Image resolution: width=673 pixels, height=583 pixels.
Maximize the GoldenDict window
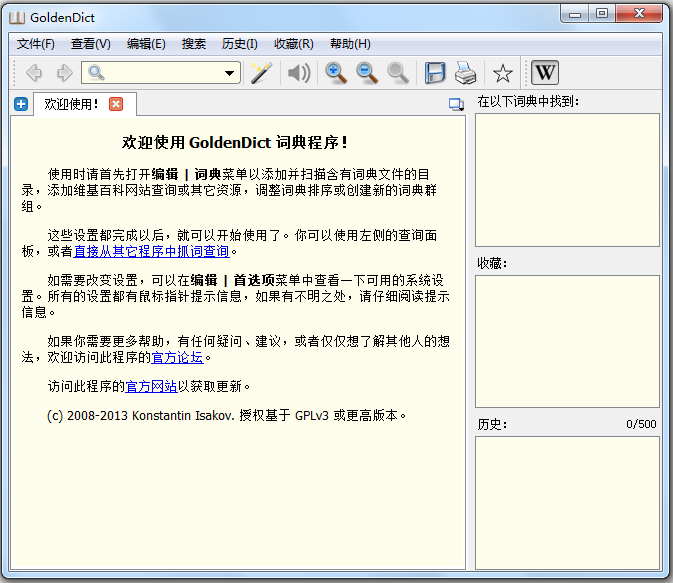tap(602, 13)
